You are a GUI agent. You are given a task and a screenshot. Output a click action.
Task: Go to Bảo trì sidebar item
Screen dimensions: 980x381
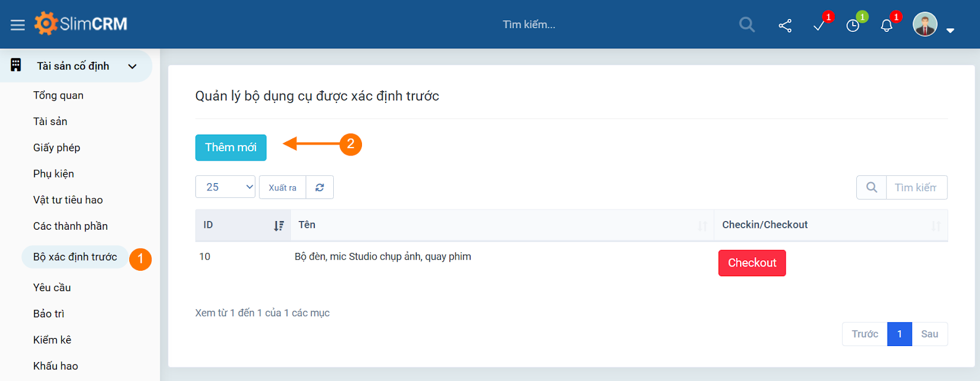(x=49, y=314)
